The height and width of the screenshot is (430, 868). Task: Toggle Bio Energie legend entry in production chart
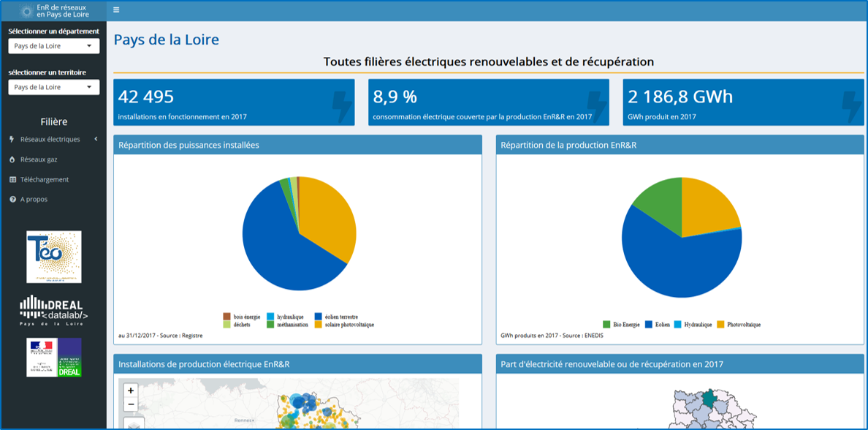621,325
